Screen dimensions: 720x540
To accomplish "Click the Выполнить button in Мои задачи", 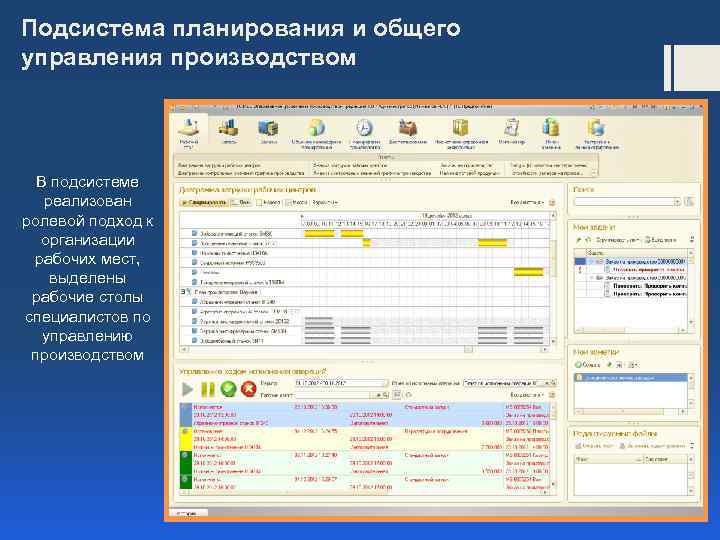I will (x=660, y=240).
